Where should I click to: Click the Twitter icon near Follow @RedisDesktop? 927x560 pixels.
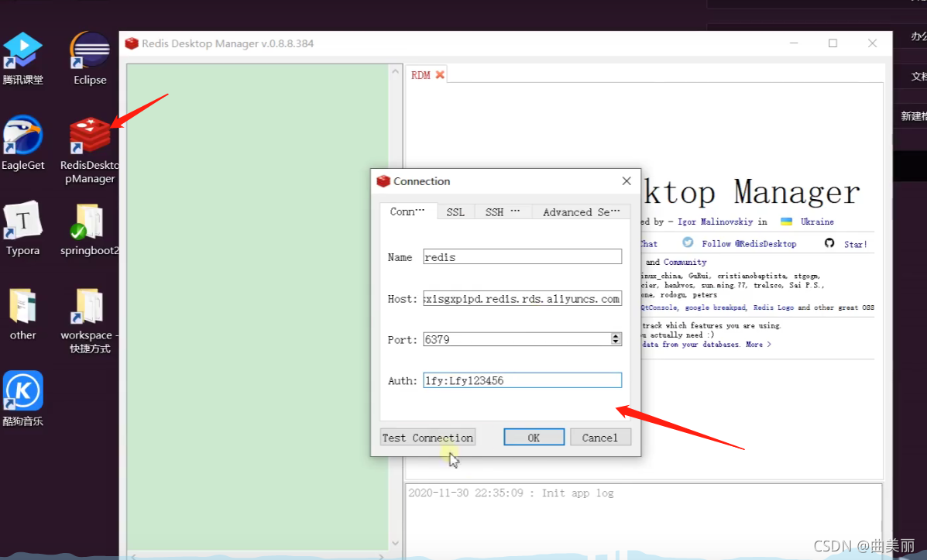[x=688, y=242]
